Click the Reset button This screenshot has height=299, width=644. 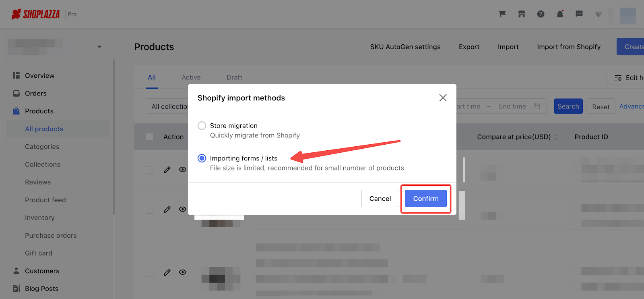click(601, 107)
